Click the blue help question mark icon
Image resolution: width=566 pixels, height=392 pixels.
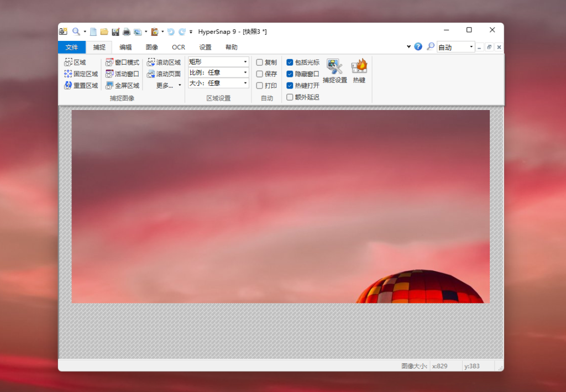(418, 47)
